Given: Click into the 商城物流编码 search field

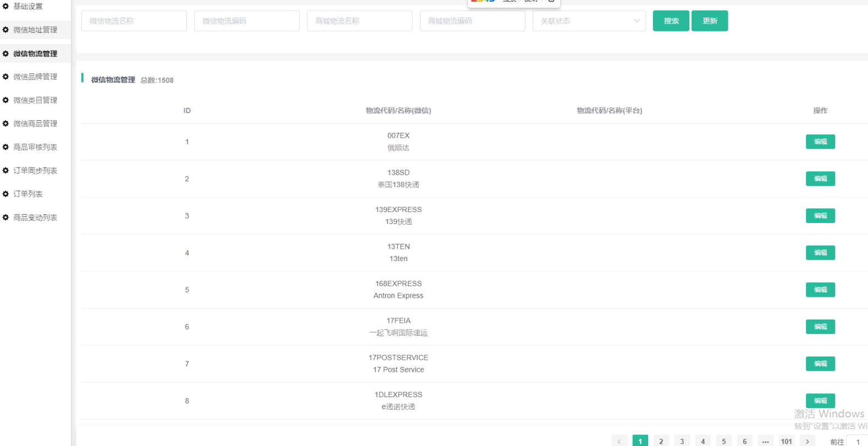Looking at the screenshot, I should [x=472, y=21].
